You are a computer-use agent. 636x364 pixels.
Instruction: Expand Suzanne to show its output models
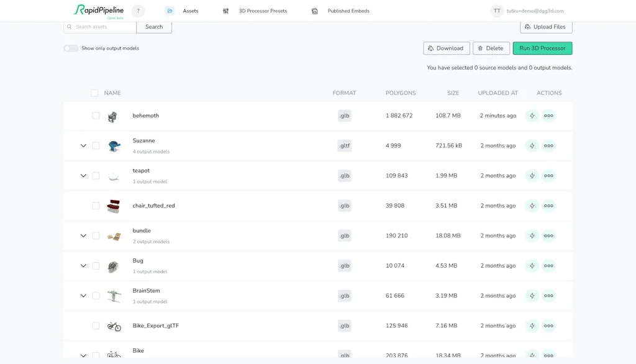pyautogui.click(x=83, y=145)
